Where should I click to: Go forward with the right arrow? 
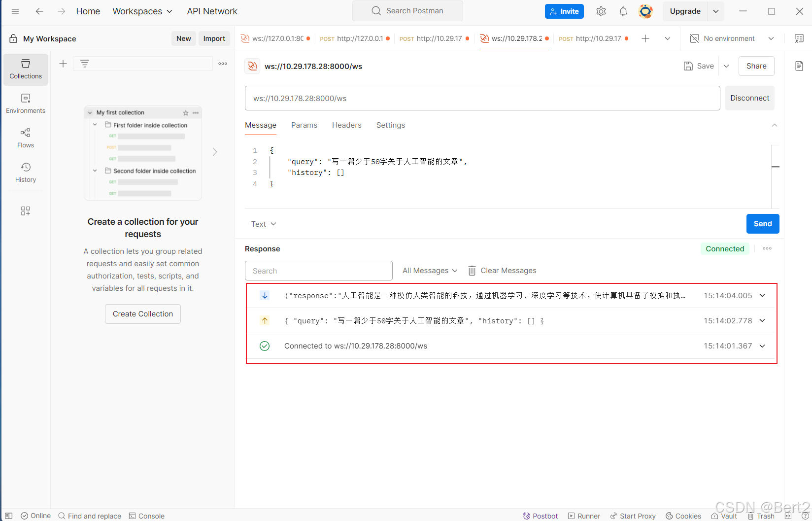click(x=61, y=11)
